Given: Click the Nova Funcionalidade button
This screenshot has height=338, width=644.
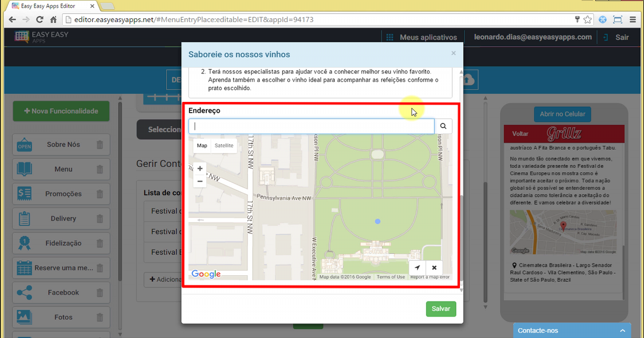Looking at the screenshot, I should [x=61, y=111].
